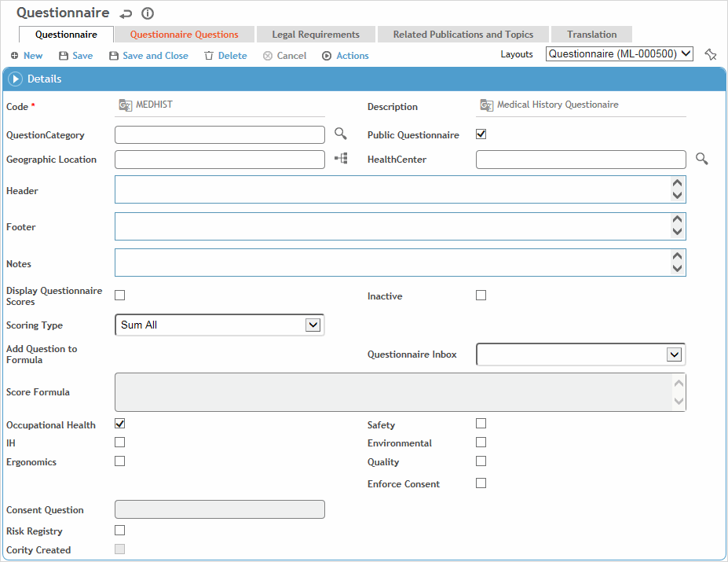This screenshot has height=562, width=728.
Task: Click the HealthCenter input field
Action: 581,160
